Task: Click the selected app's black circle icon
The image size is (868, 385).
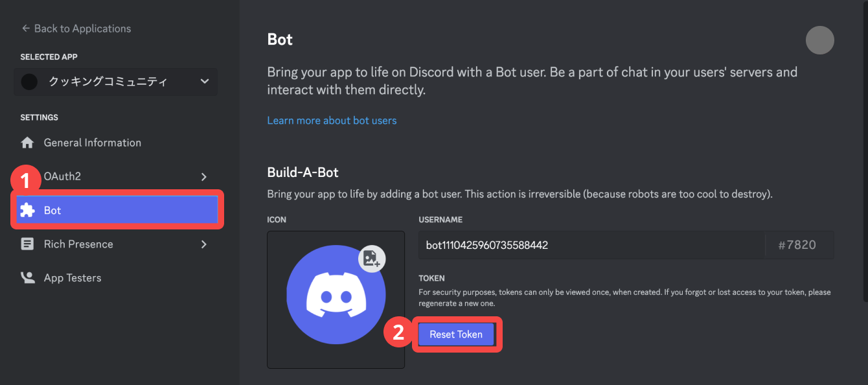Action: point(29,82)
